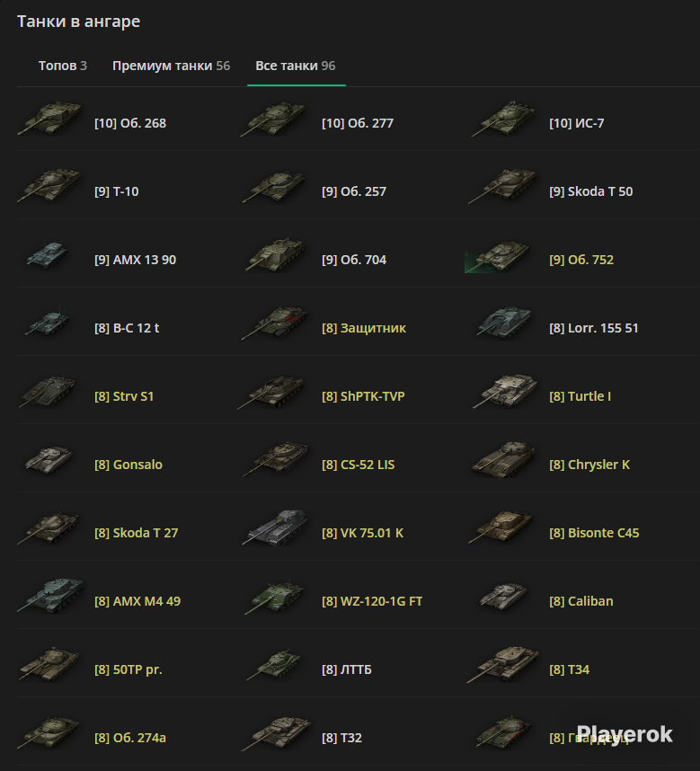Select the text [9] Т-10

click(117, 191)
